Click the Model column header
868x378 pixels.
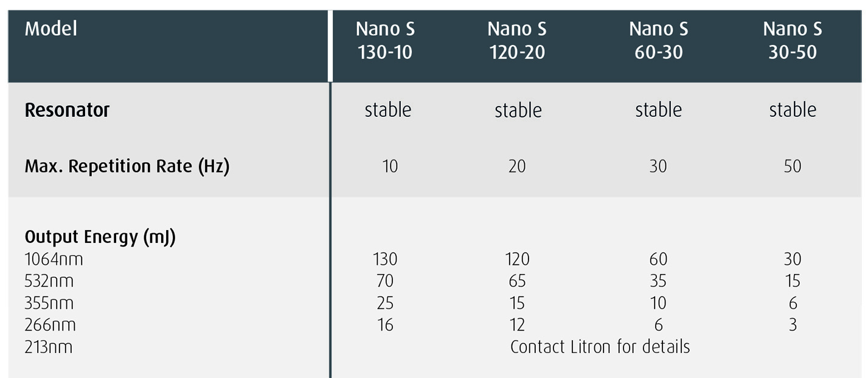pos(51,29)
